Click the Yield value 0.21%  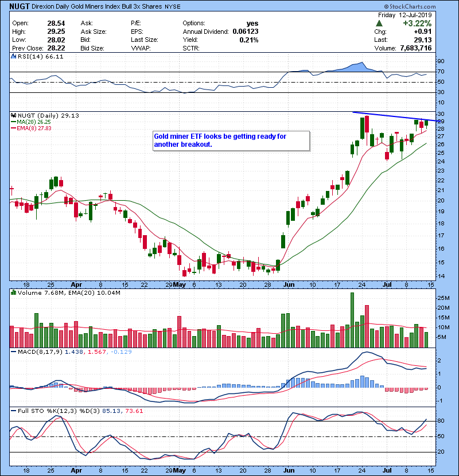pyautogui.click(x=249, y=40)
